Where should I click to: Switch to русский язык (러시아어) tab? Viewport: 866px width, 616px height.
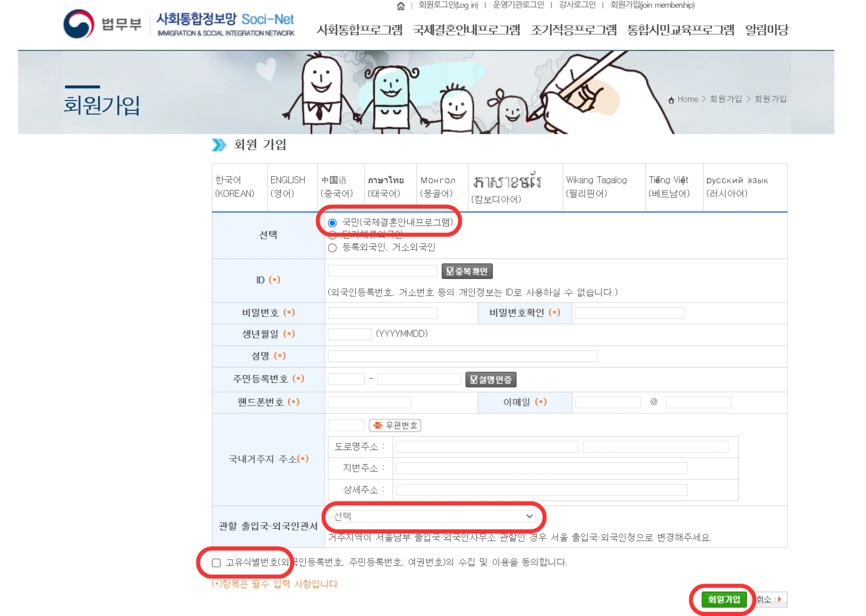point(745,187)
